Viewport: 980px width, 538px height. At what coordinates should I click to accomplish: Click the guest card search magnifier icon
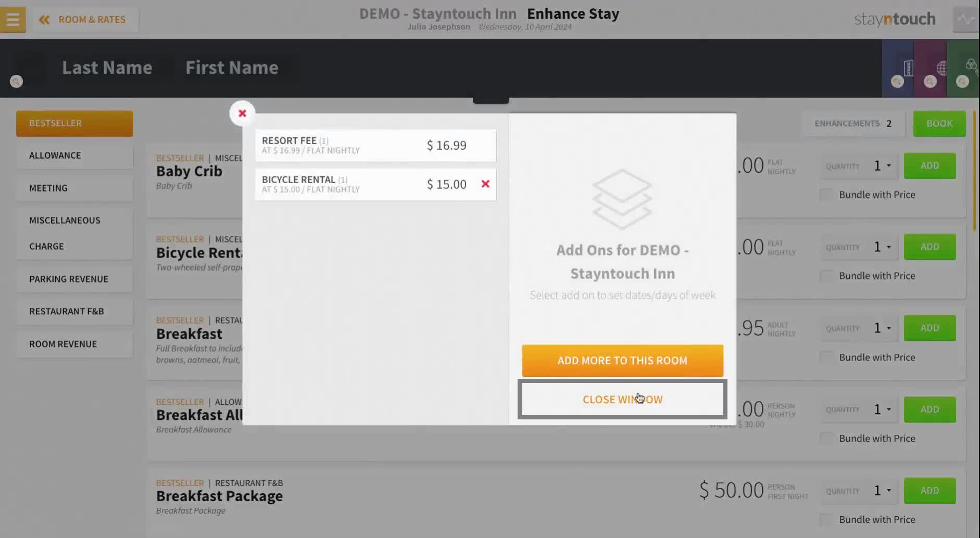pos(16,81)
